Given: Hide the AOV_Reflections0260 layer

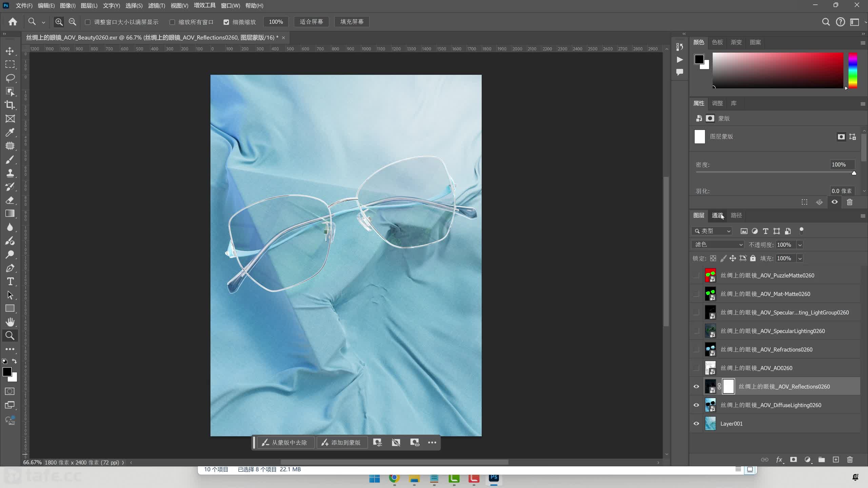Looking at the screenshot, I should [x=696, y=387].
